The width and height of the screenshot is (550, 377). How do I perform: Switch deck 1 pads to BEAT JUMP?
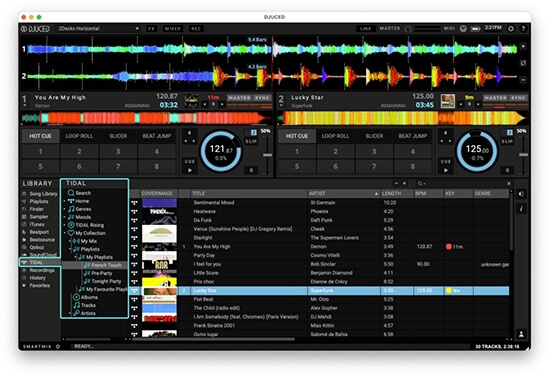157,136
